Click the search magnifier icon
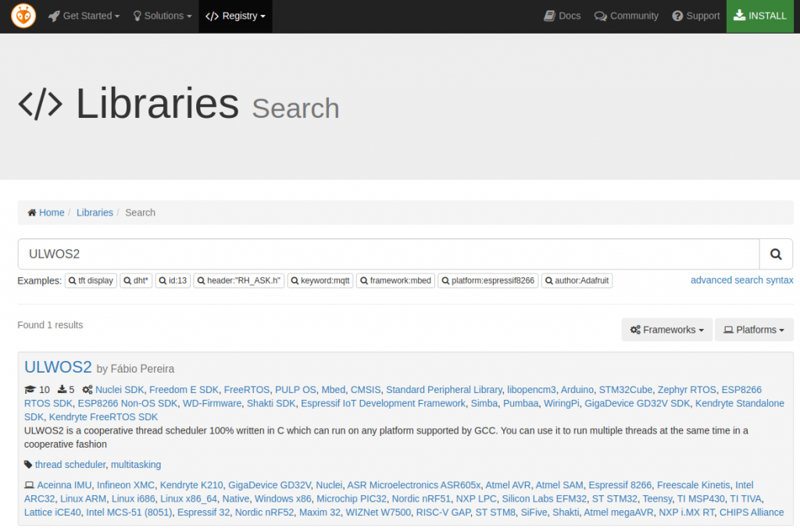 click(x=775, y=254)
